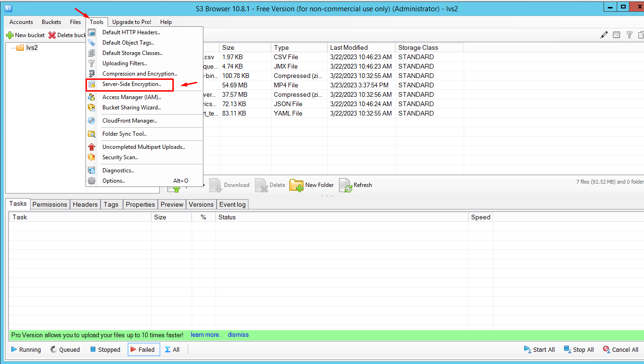This screenshot has height=364, width=644.
Task: Click the Access Manager (IAM) users icon
Action: tap(92, 97)
